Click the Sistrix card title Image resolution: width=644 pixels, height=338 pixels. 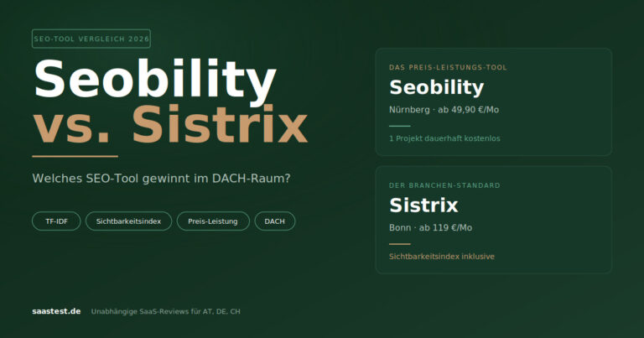pyautogui.click(x=423, y=205)
